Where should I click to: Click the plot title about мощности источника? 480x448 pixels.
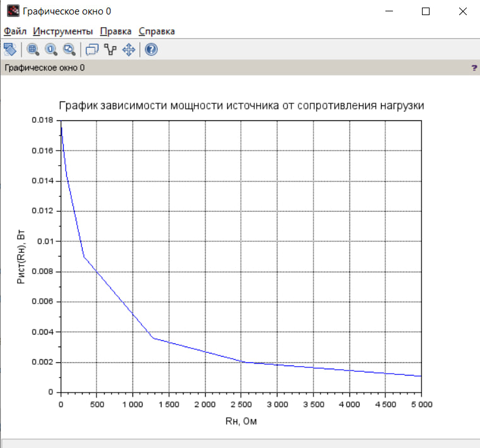tap(241, 105)
